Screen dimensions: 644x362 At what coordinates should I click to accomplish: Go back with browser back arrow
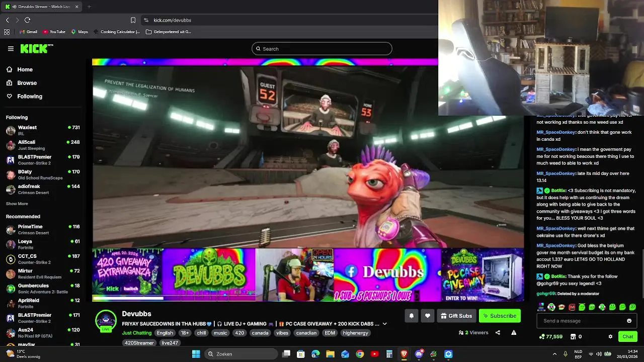tap(7, 20)
